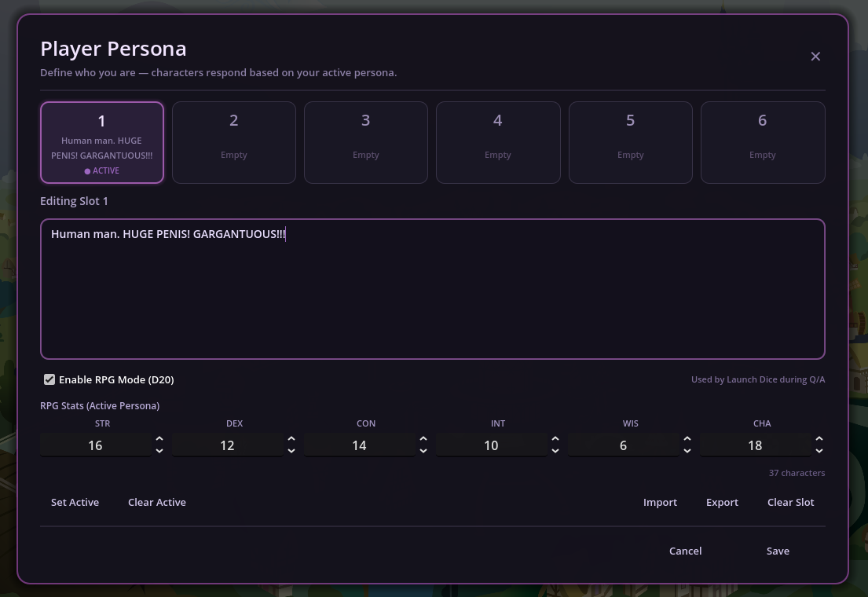
Task: Cancel editing the persona
Action: (685, 551)
